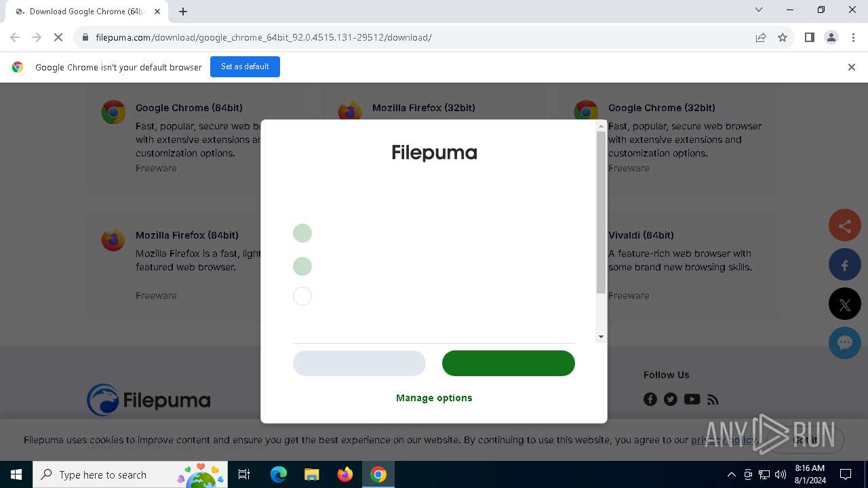Click the dialog scroll down arrow
This screenshot has width=868, height=488.
pyautogui.click(x=601, y=337)
